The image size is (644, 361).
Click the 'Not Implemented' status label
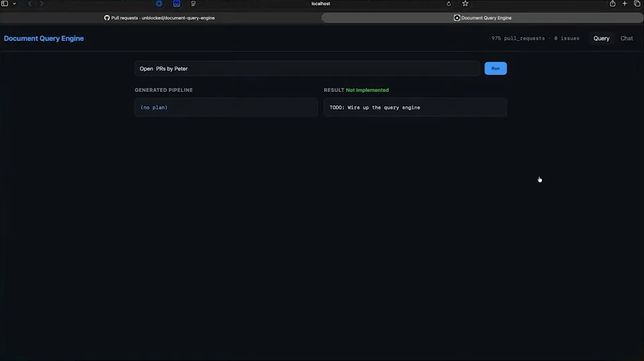click(367, 90)
